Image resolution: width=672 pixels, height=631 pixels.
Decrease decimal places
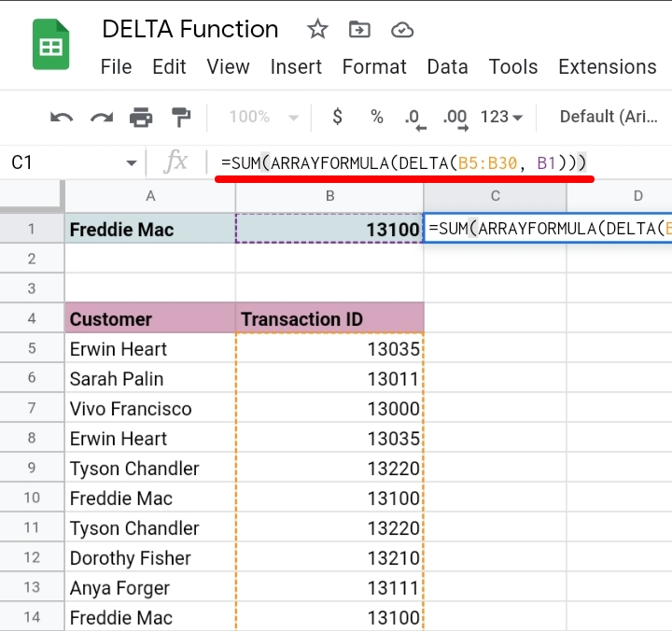(414, 119)
